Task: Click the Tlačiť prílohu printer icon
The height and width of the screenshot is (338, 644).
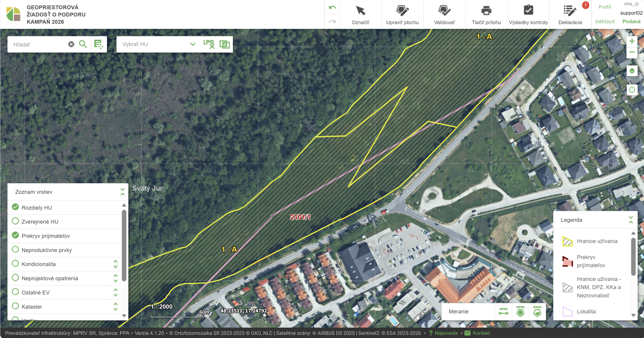Action: 486,11
